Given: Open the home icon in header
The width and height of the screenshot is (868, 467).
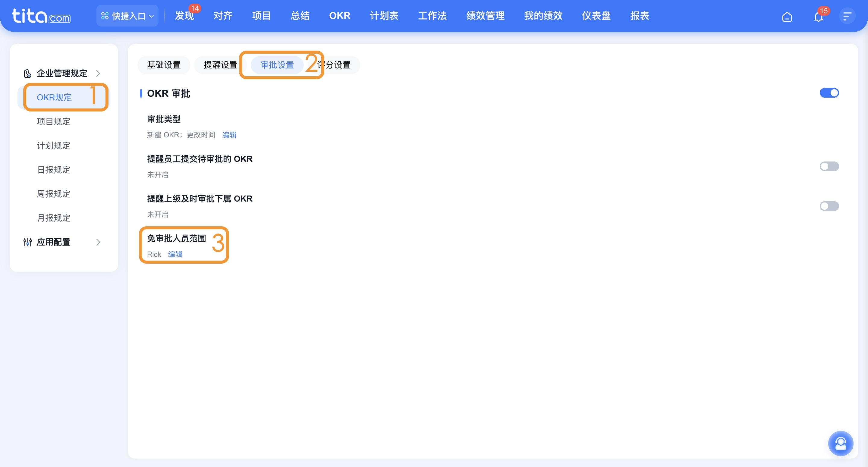Looking at the screenshot, I should point(787,17).
